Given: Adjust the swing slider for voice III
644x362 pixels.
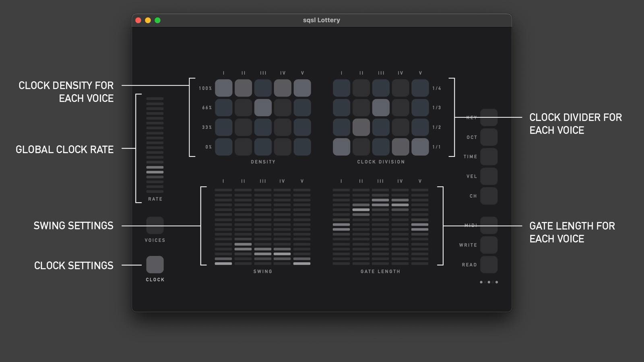Looking at the screenshot, I should pyautogui.click(x=263, y=227).
